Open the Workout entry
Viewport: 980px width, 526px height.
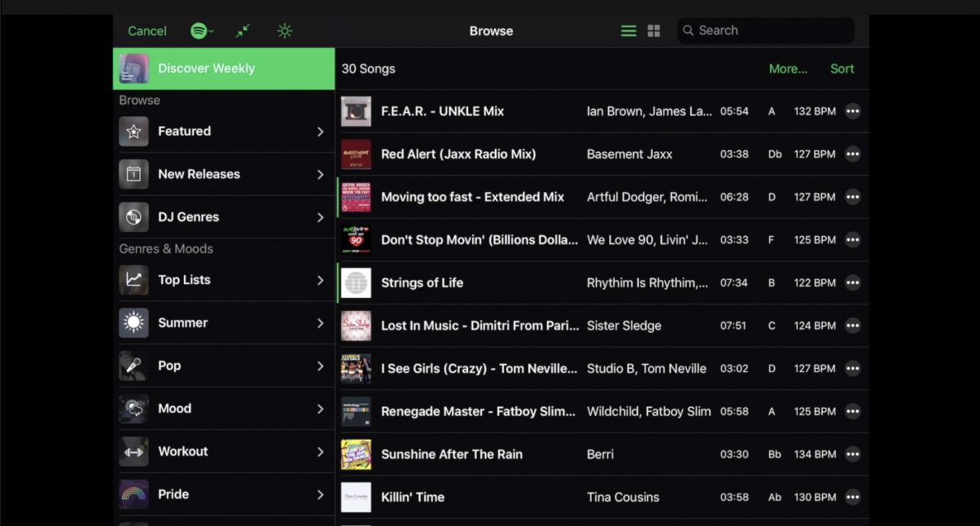point(224,452)
